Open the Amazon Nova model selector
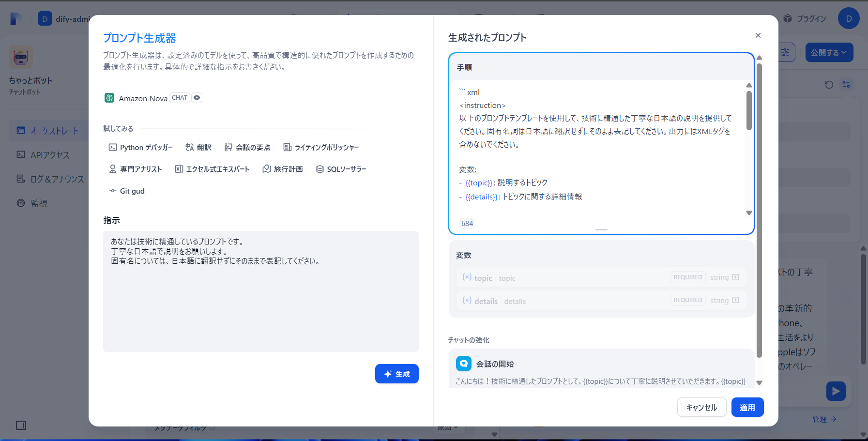 (x=153, y=98)
